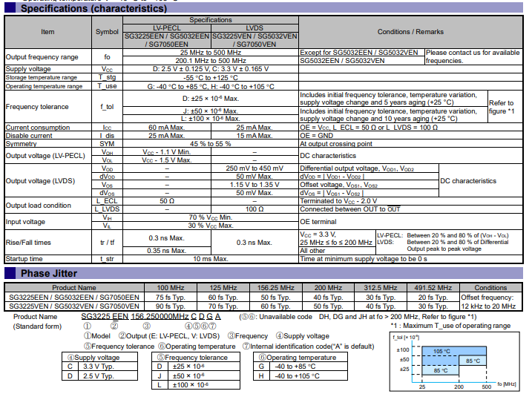The image size is (532, 394).
Task: Select the '-40 to +85 °C' code G row
Action: point(301,366)
